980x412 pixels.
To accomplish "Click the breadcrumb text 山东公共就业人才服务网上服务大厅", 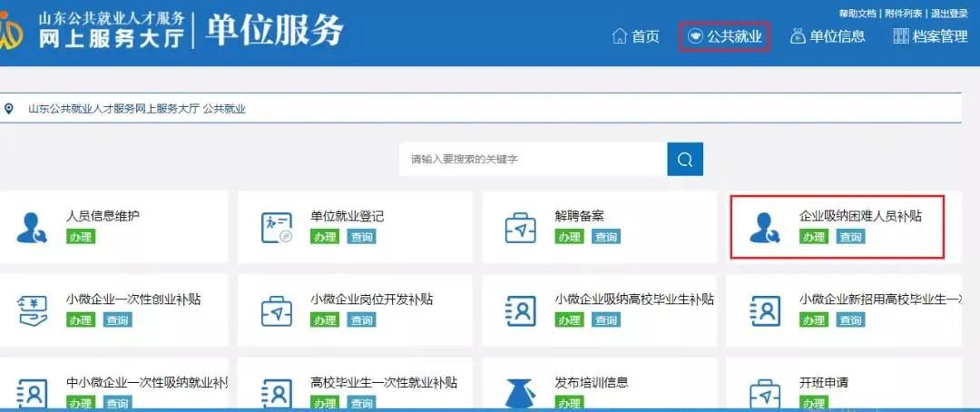I will coord(113,109).
